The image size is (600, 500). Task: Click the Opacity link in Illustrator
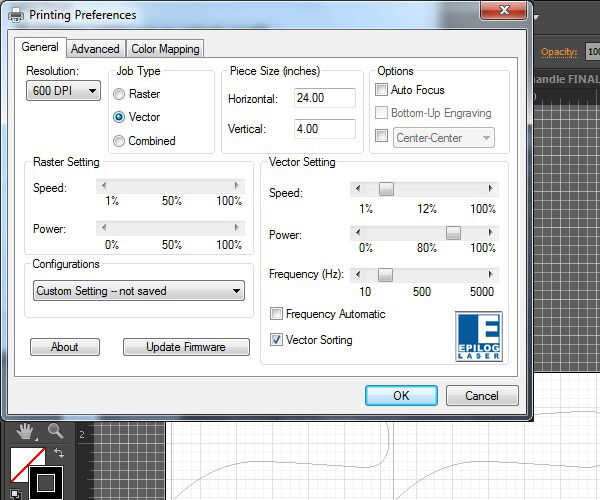click(x=559, y=52)
